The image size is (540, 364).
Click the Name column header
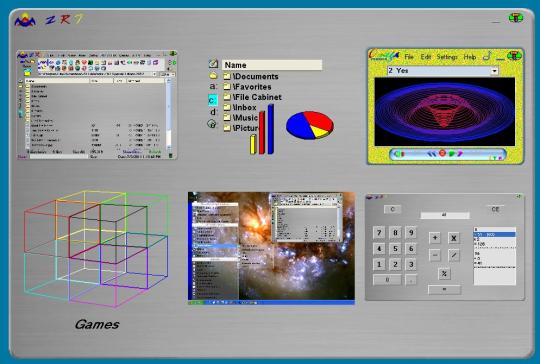272,65
